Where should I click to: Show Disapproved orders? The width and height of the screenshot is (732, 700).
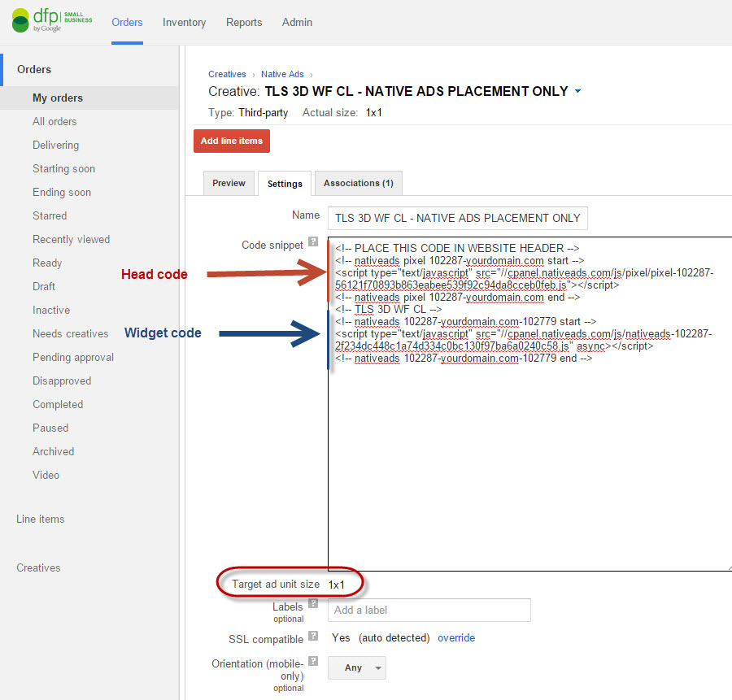[x=62, y=380]
